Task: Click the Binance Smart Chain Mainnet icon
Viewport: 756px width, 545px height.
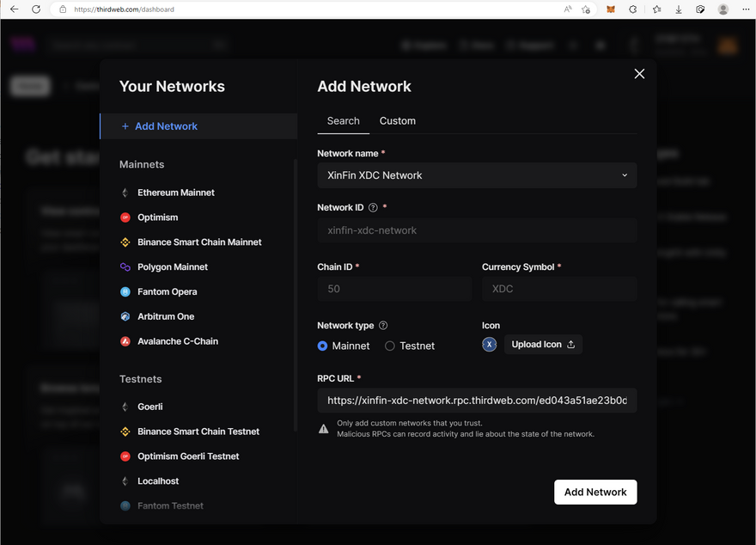Action: pyautogui.click(x=125, y=242)
